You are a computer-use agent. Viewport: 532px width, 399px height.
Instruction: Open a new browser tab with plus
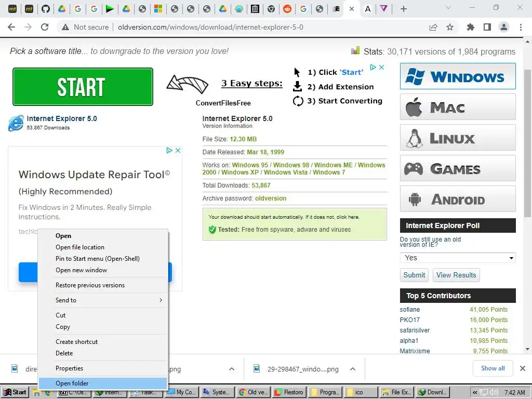pyautogui.click(x=403, y=9)
